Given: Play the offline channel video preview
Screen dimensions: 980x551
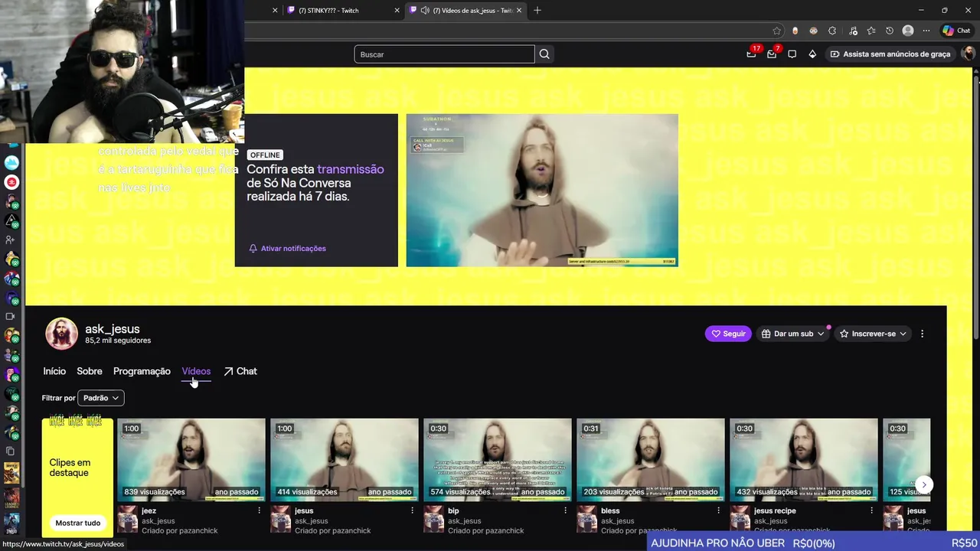Looking at the screenshot, I should point(542,191).
